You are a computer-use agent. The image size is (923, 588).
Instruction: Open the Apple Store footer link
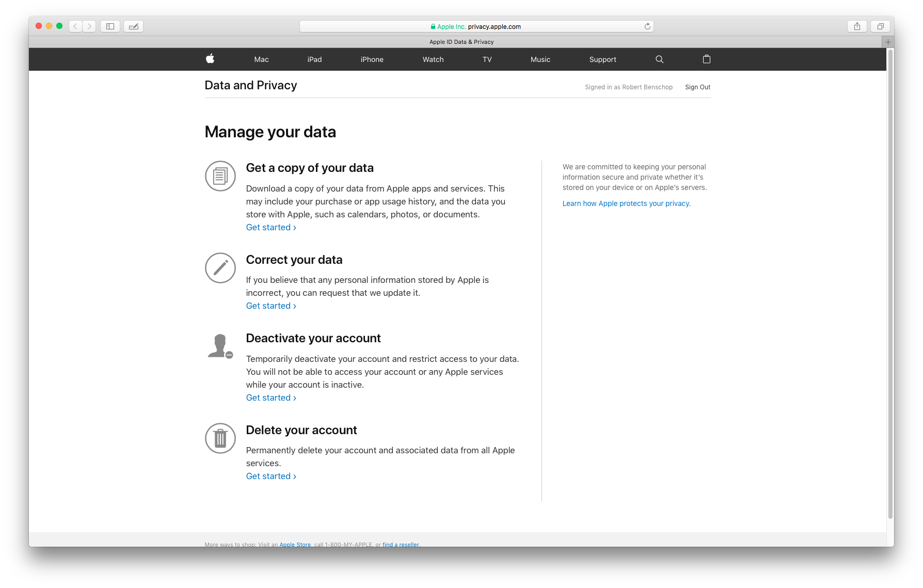[295, 544]
